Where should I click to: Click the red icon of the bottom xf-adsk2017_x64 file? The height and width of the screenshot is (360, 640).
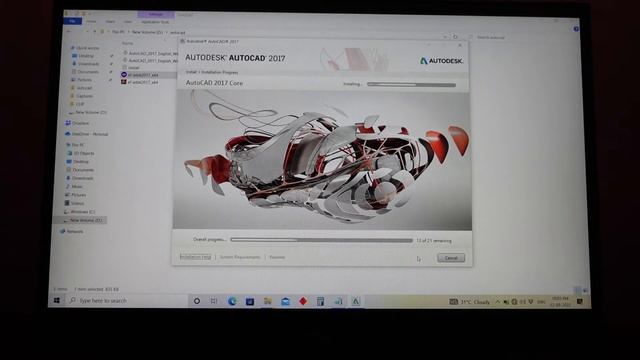(124, 82)
